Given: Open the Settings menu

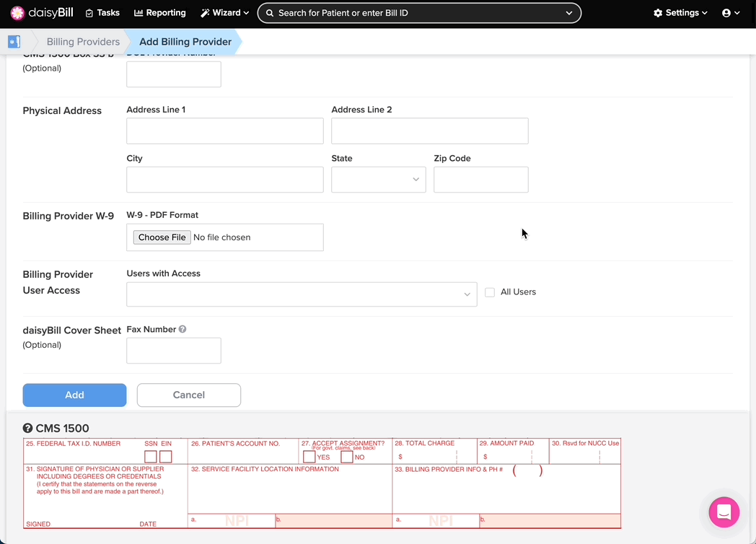Looking at the screenshot, I should (x=680, y=13).
